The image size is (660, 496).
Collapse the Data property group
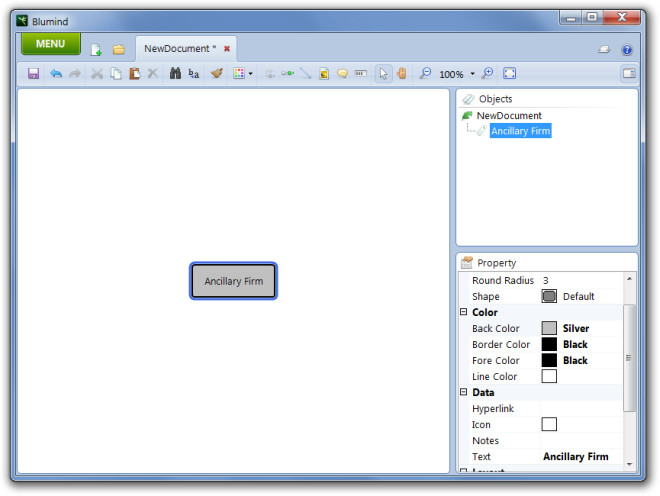pos(463,392)
